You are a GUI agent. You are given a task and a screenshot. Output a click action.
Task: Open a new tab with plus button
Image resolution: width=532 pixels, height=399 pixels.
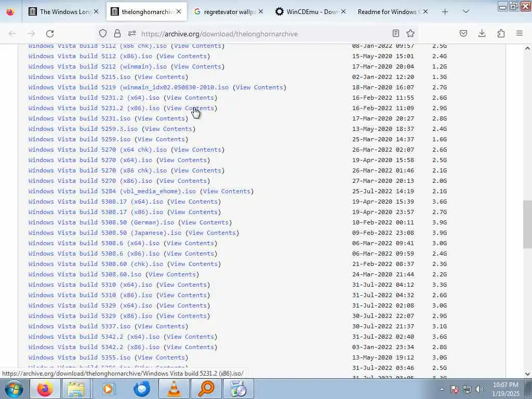pyautogui.click(x=445, y=12)
